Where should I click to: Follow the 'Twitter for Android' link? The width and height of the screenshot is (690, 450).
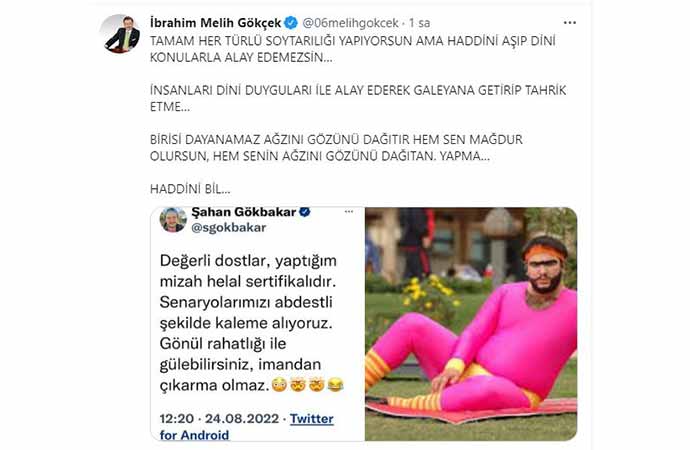click(x=246, y=427)
